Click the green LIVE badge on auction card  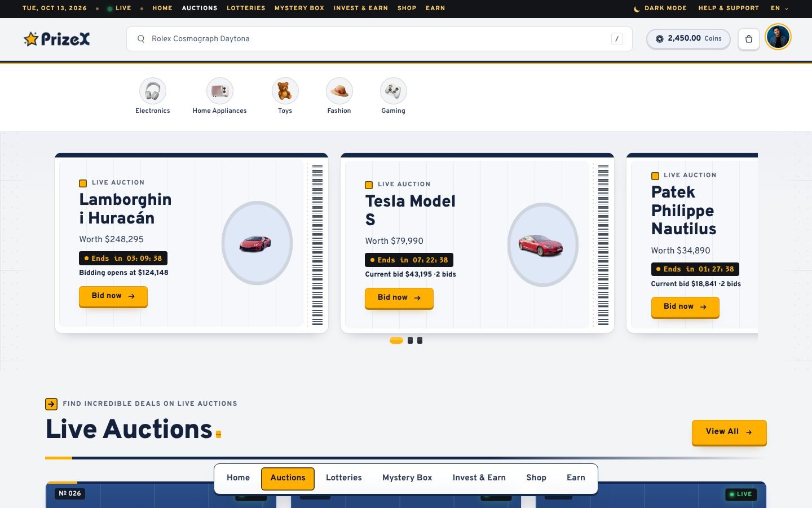click(x=740, y=494)
